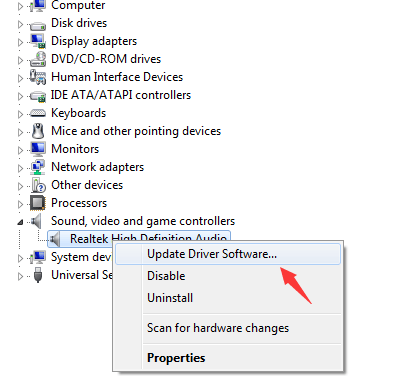The image size is (416, 376).
Task: Open Properties from the context menu
Action: click(x=176, y=358)
